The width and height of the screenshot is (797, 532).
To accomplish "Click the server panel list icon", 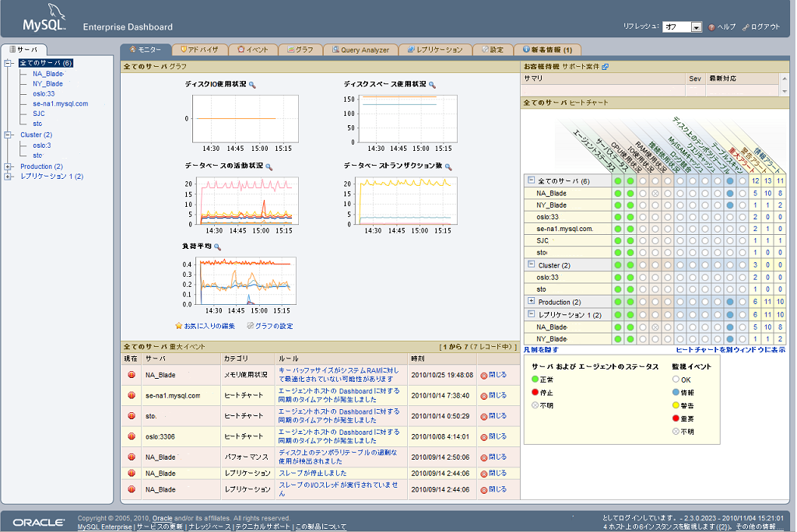I will (12, 49).
